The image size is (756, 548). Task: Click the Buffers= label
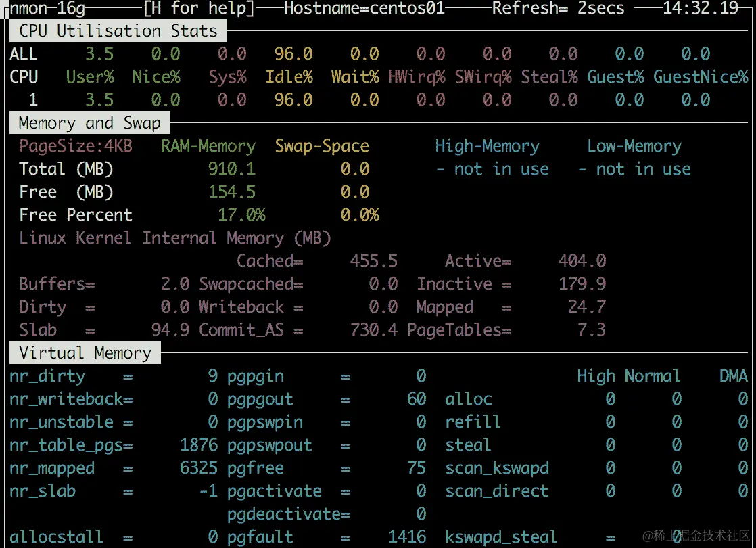tap(57, 283)
